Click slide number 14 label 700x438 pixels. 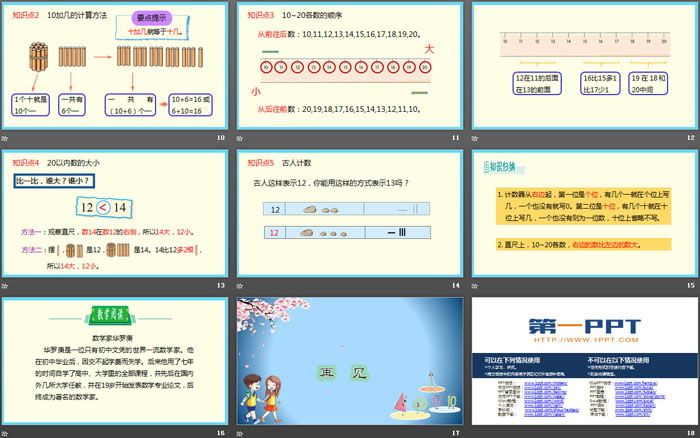pyautogui.click(x=455, y=285)
